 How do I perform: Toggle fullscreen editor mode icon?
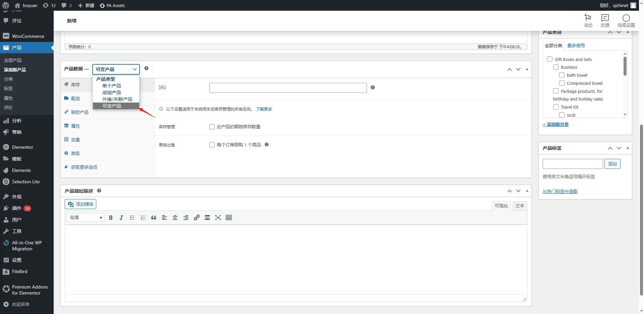(x=218, y=218)
